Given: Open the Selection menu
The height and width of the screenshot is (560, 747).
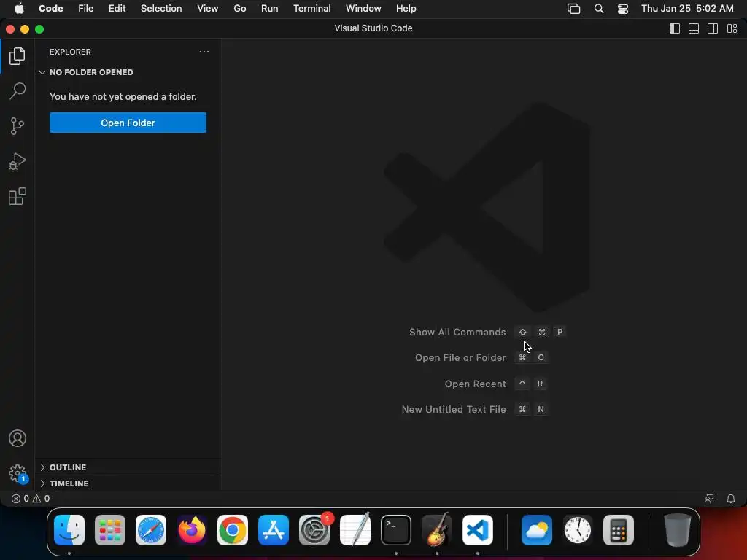Looking at the screenshot, I should click(161, 9).
